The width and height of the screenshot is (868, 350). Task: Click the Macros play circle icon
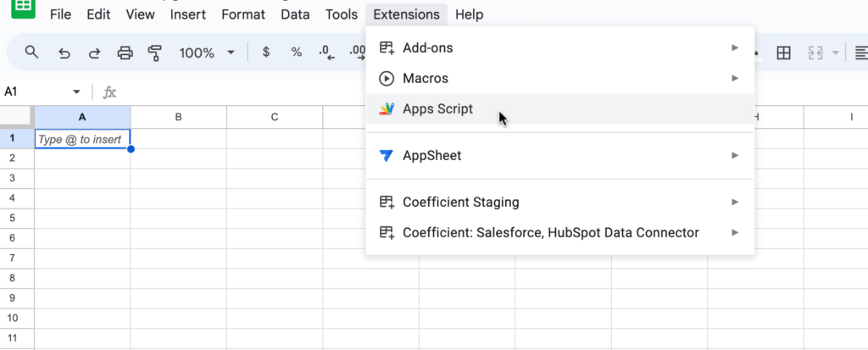click(387, 79)
